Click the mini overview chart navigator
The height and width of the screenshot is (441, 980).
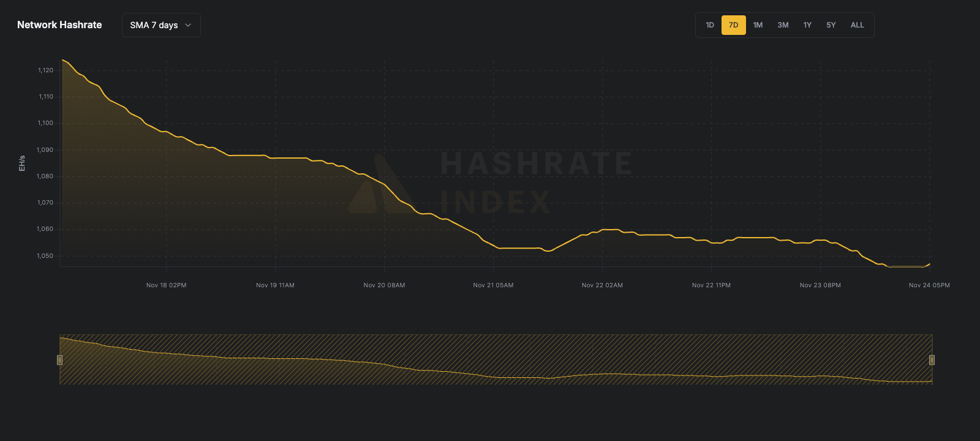tap(496, 360)
